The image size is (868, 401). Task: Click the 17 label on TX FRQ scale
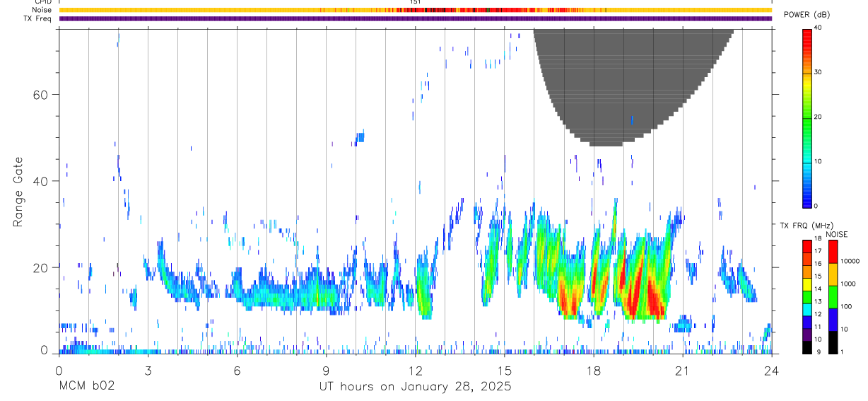818,251
